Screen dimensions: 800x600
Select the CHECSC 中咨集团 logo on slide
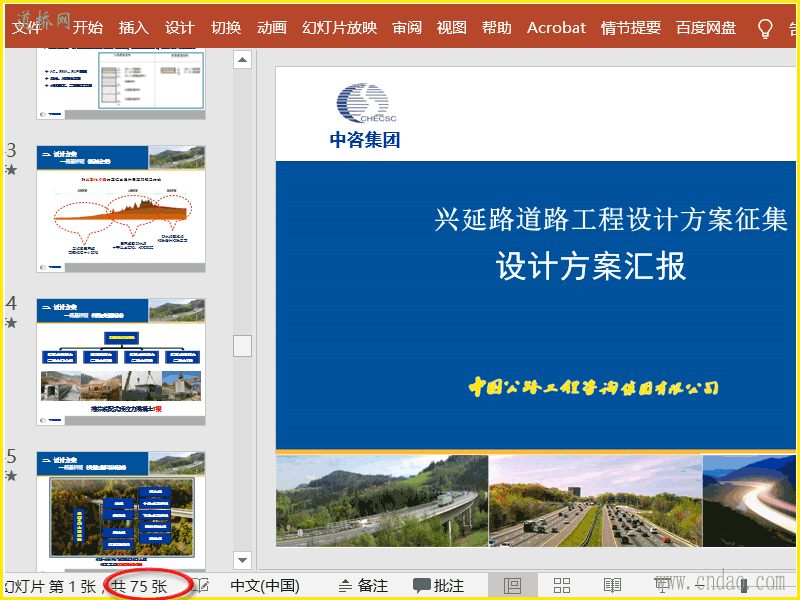(365, 116)
